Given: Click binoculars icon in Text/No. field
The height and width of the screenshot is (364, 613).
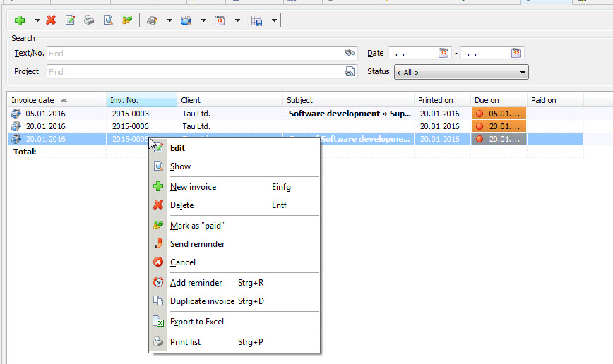Looking at the screenshot, I should point(350,53).
